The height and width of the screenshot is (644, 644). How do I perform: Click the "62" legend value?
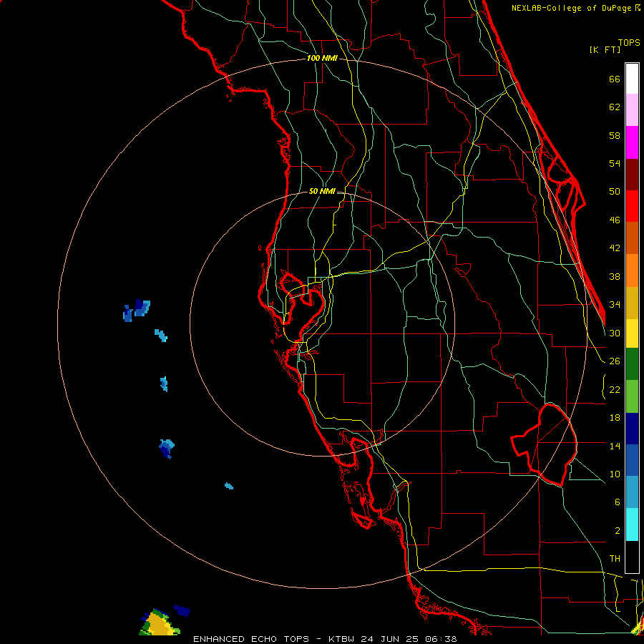coord(615,107)
